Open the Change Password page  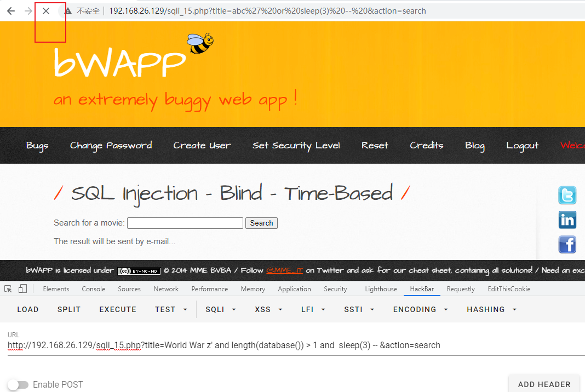coord(111,146)
